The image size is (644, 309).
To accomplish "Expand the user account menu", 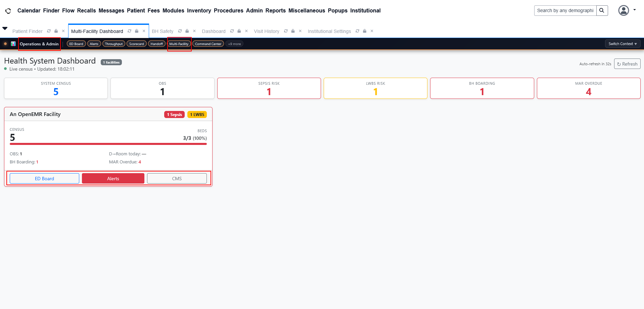I will [x=627, y=10].
